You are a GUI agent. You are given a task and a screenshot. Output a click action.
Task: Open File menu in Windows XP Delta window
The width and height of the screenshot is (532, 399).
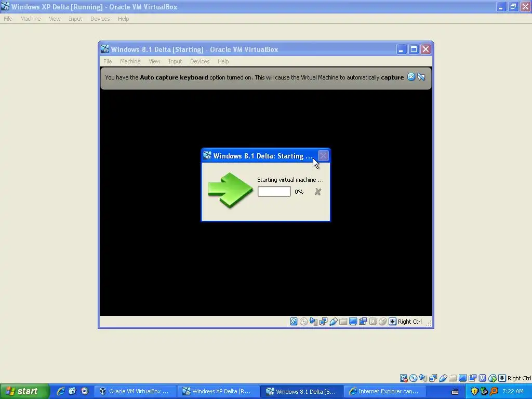point(8,19)
